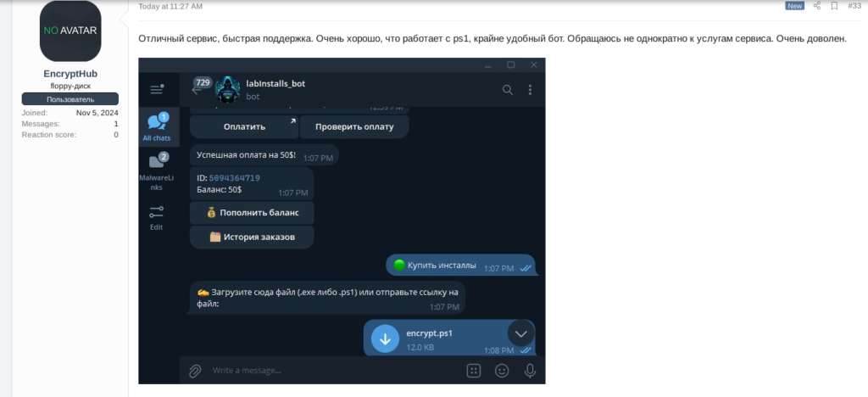This screenshot has height=397, width=868.
Task: Open the emoji picker
Action: pyautogui.click(x=502, y=371)
